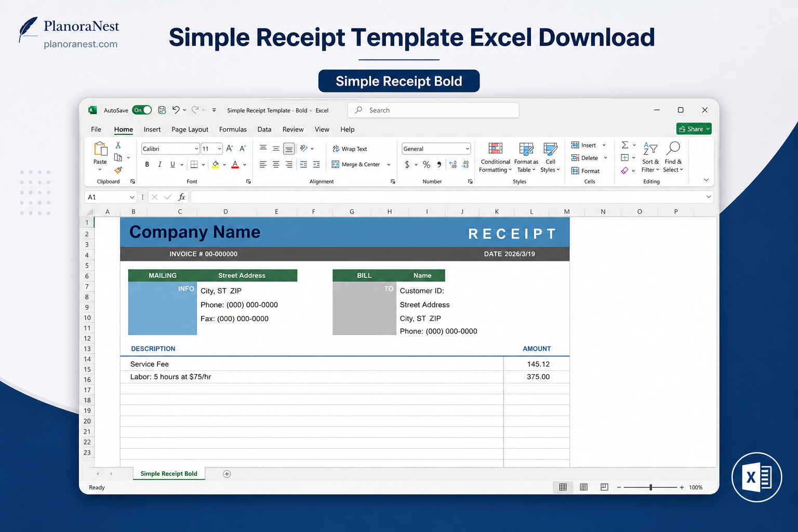Click the Format cells button
The width and height of the screenshot is (798, 532).
[586, 171]
